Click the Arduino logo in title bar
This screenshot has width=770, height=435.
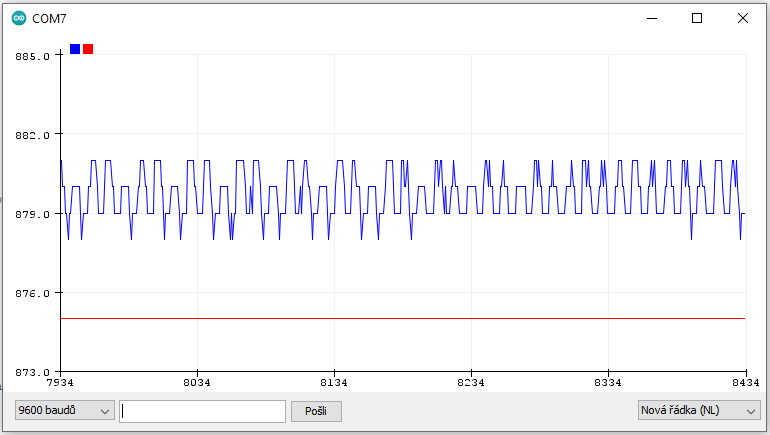[19, 18]
